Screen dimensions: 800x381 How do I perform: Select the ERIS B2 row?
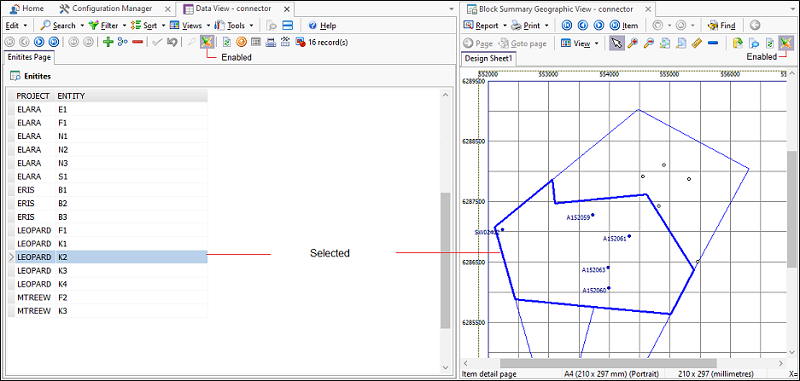(111, 203)
